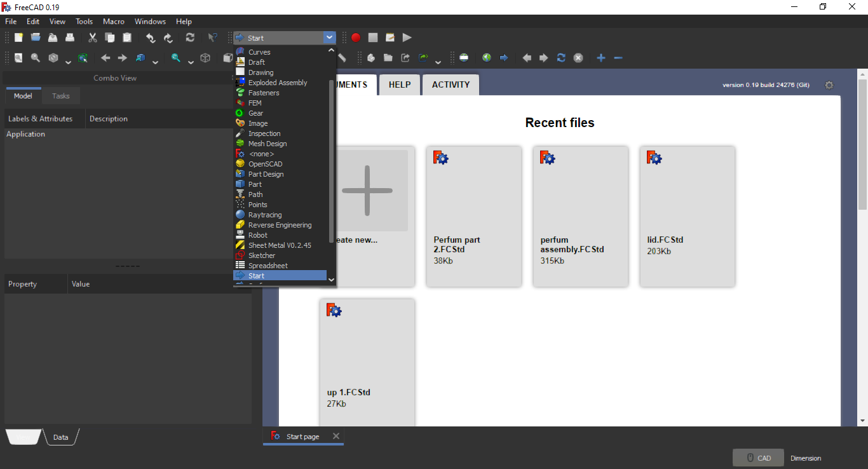Click the Cut scissors icon
868x469 pixels.
pos(93,37)
